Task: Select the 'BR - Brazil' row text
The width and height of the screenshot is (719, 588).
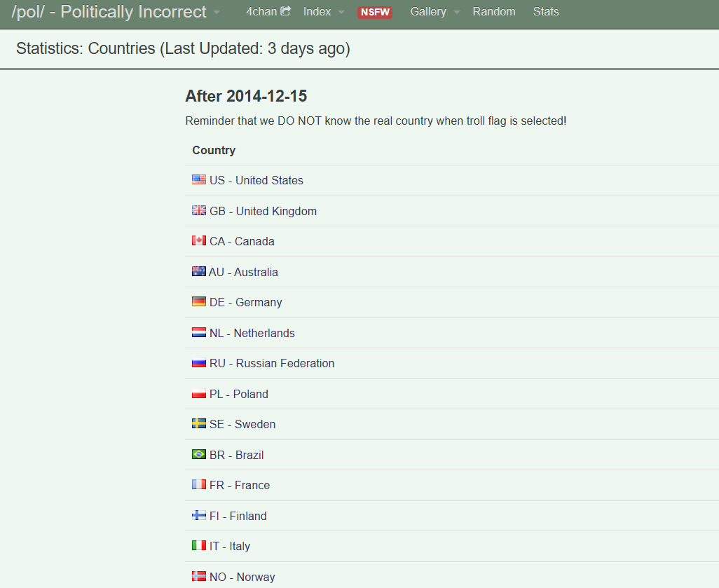Action: 237,455
